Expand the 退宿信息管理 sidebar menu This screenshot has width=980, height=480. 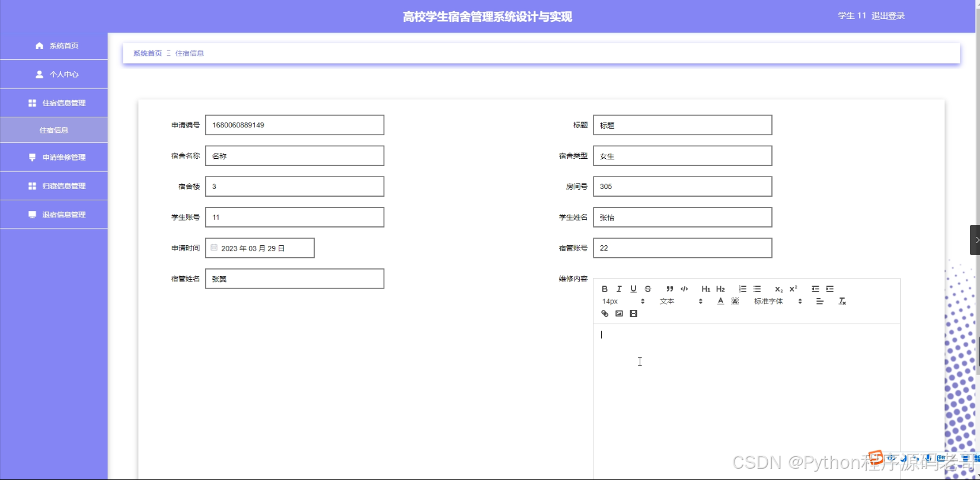(x=54, y=215)
